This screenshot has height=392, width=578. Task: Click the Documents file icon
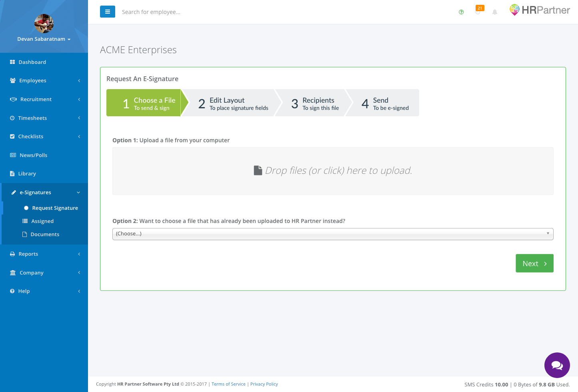[25, 234]
